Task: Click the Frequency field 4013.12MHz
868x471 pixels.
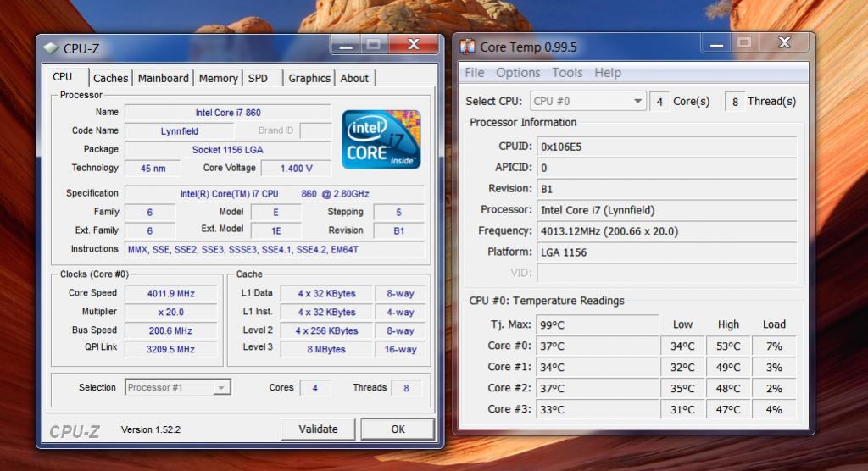Action: tap(666, 230)
